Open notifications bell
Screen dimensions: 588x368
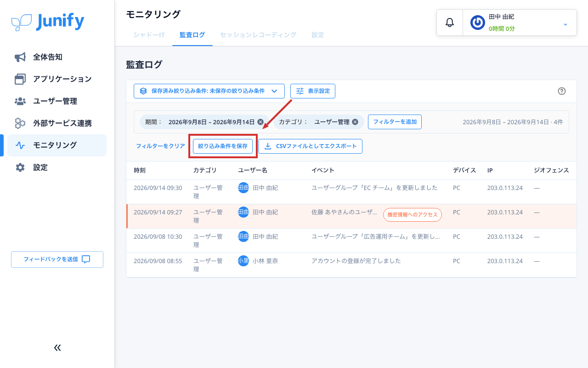pyautogui.click(x=450, y=23)
